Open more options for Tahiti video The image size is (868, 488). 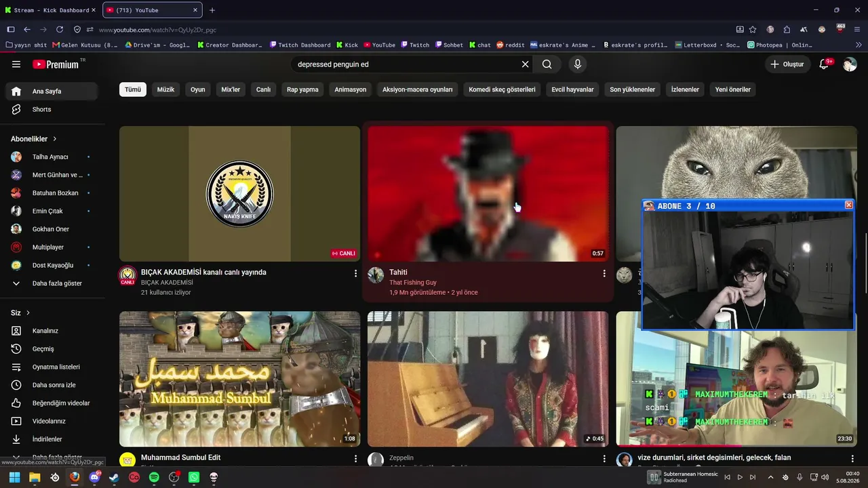604,273
